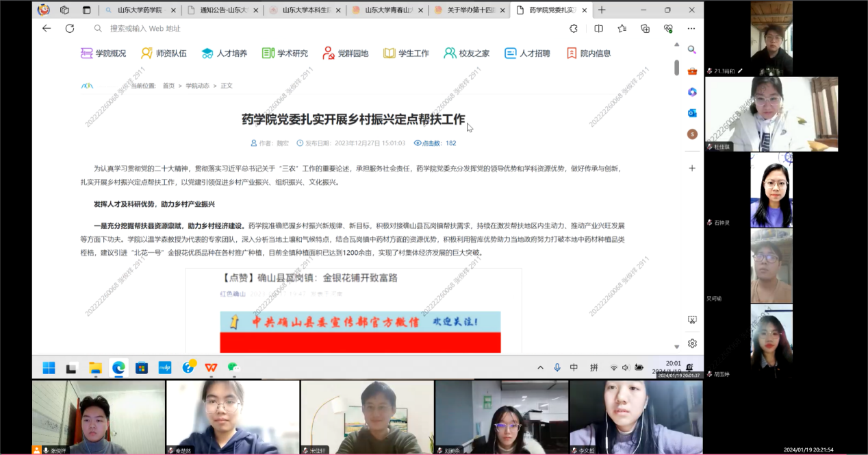This screenshot has height=455, width=868.
Task: Open Edge sidebar settings gear
Action: [x=692, y=343]
